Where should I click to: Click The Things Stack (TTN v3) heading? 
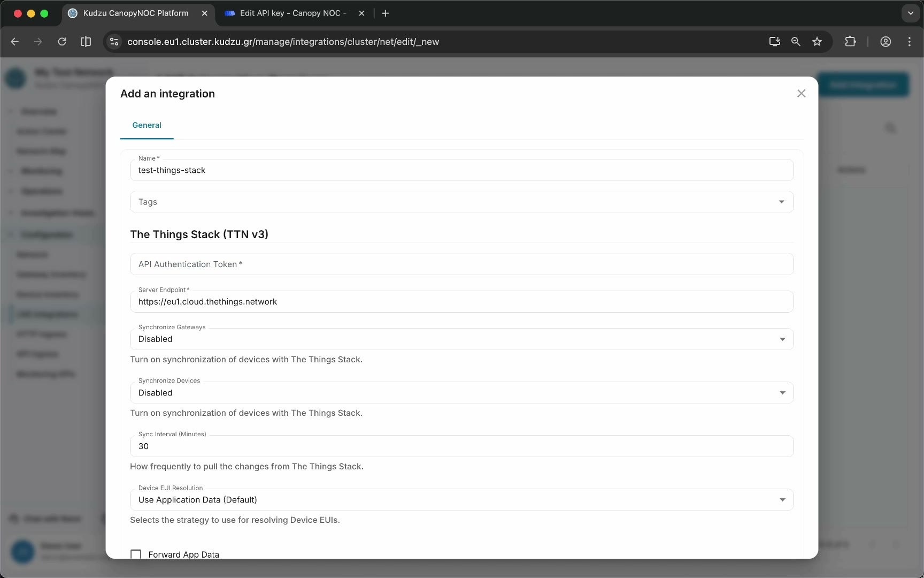point(199,234)
